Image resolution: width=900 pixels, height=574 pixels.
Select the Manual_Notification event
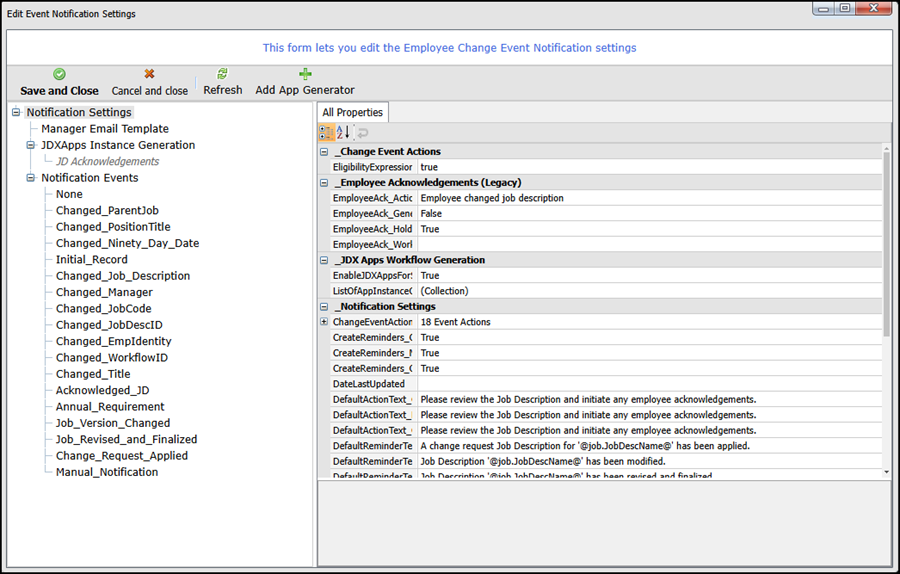coord(106,472)
